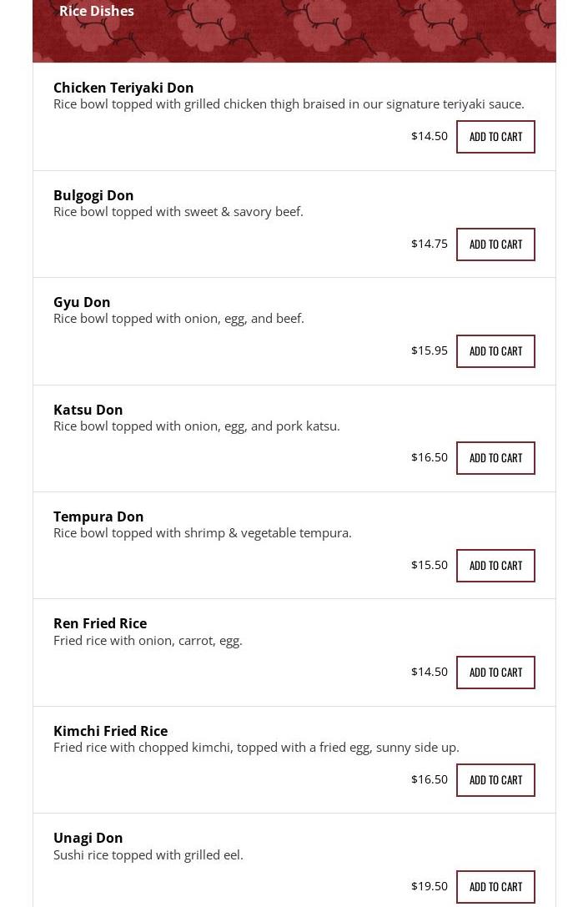
Task: Click the Ren Fried Rice title
Action: (x=100, y=623)
